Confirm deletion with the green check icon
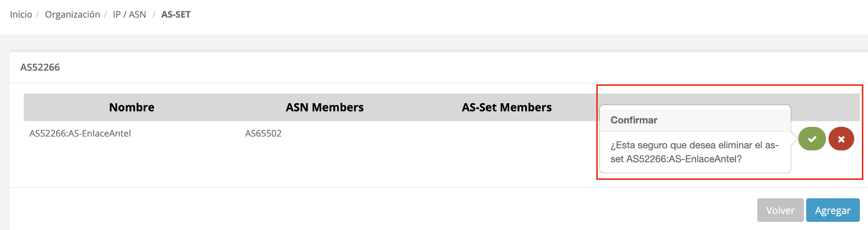Viewport: 868px width, 230px height. pos(812,139)
